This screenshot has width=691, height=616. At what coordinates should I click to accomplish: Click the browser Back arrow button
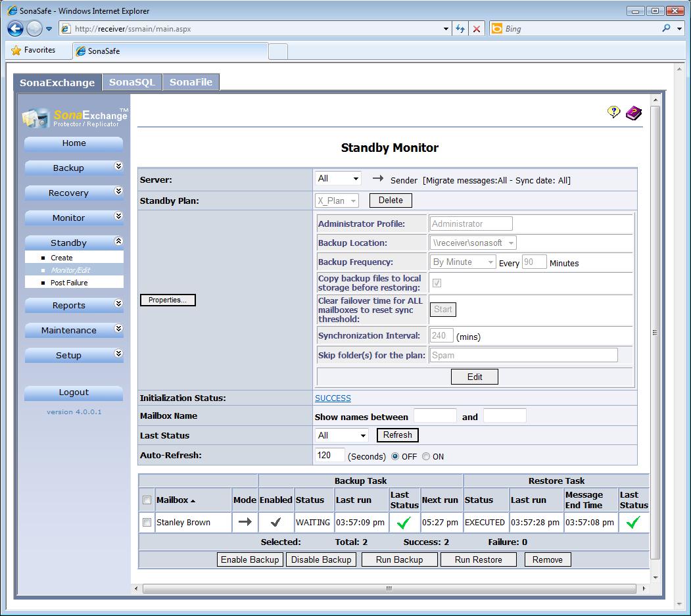pyautogui.click(x=16, y=29)
